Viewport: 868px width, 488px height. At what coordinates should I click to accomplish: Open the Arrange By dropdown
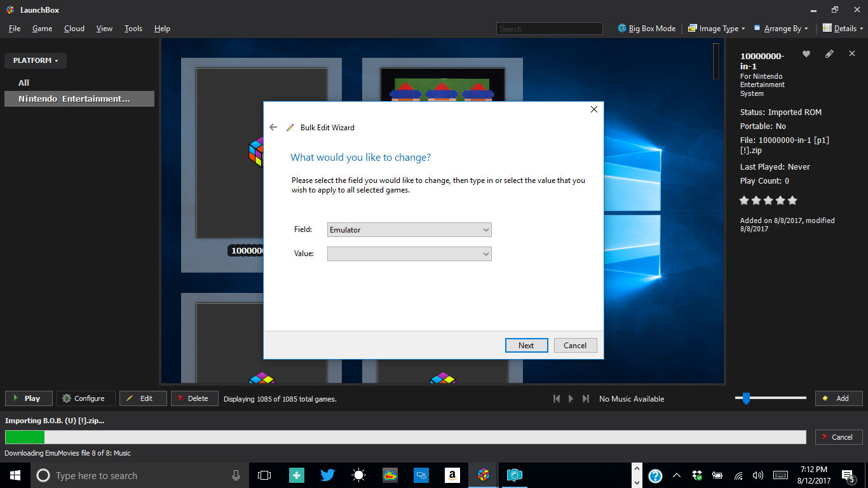(x=781, y=29)
